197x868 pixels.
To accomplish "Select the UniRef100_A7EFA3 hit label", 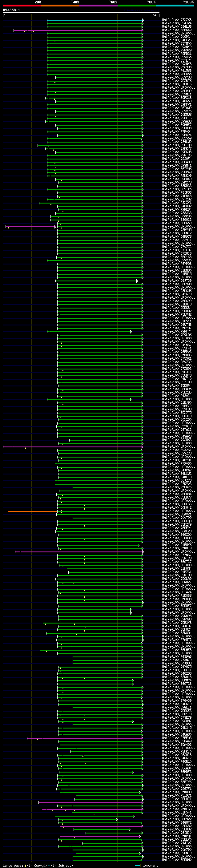I will (x=177, y=737).
